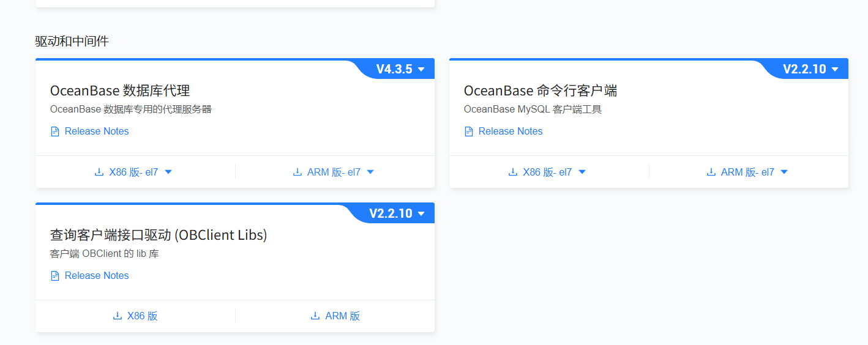This screenshot has height=345, width=868.
Task: Click download icon for OBClient Libs X86 版
Action: click(118, 316)
